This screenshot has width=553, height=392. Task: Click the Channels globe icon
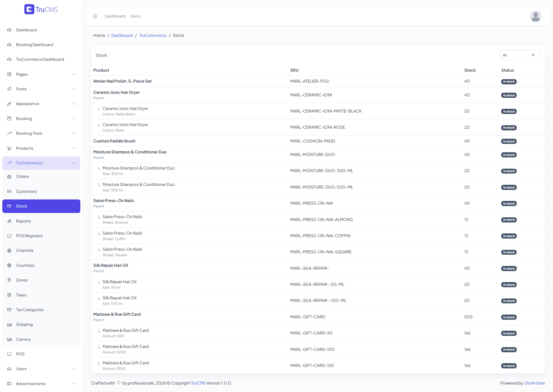9,251
